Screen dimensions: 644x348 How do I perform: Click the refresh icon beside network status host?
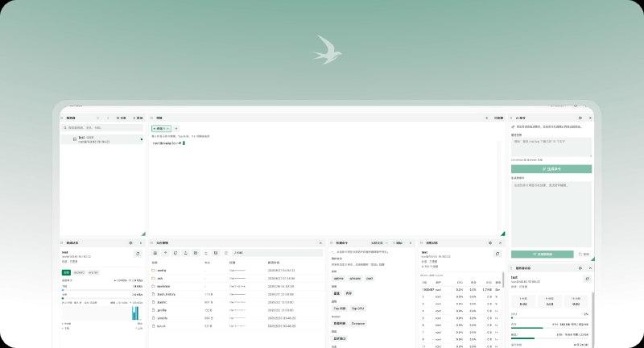pyautogui.click(x=138, y=254)
